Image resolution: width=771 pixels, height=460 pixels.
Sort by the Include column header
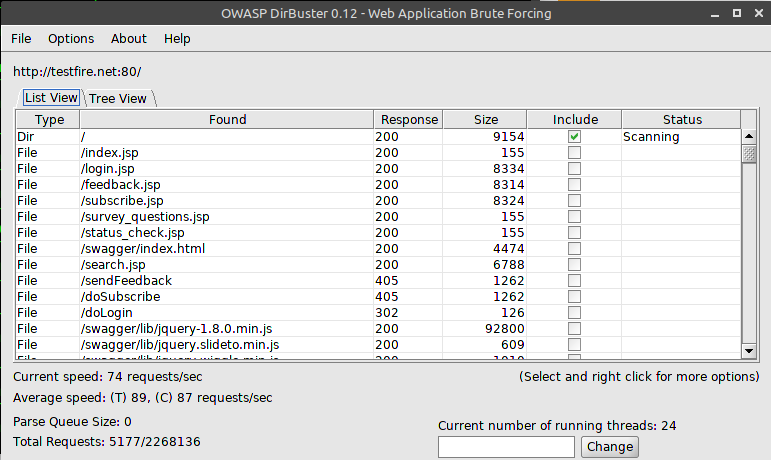tap(574, 119)
